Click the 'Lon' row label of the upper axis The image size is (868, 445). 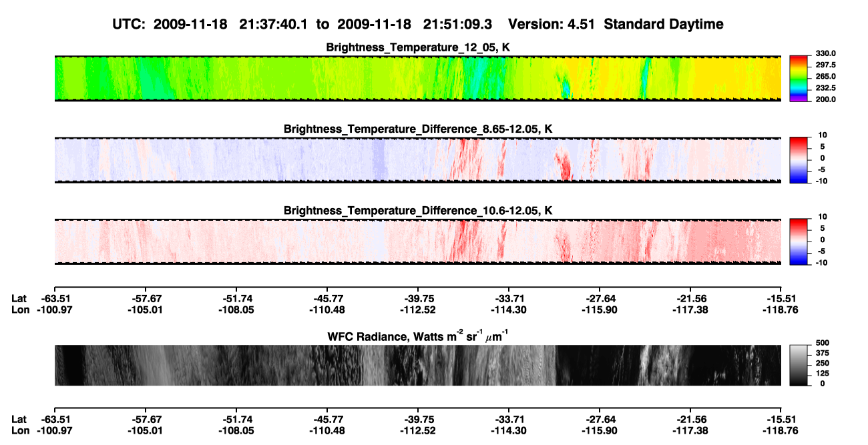21,310
